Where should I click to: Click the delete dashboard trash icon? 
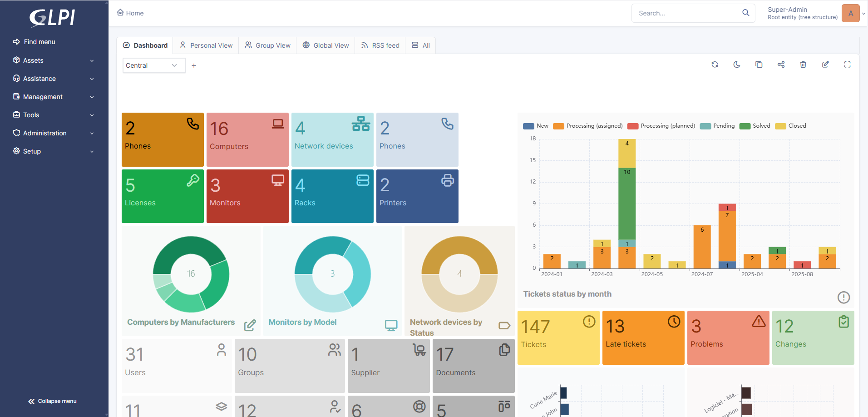click(x=803, y=65)
